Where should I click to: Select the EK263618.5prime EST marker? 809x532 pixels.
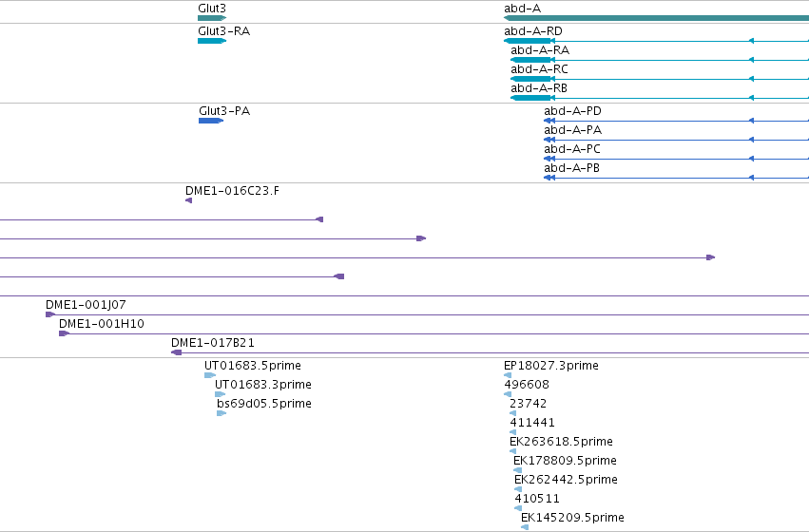512,451
